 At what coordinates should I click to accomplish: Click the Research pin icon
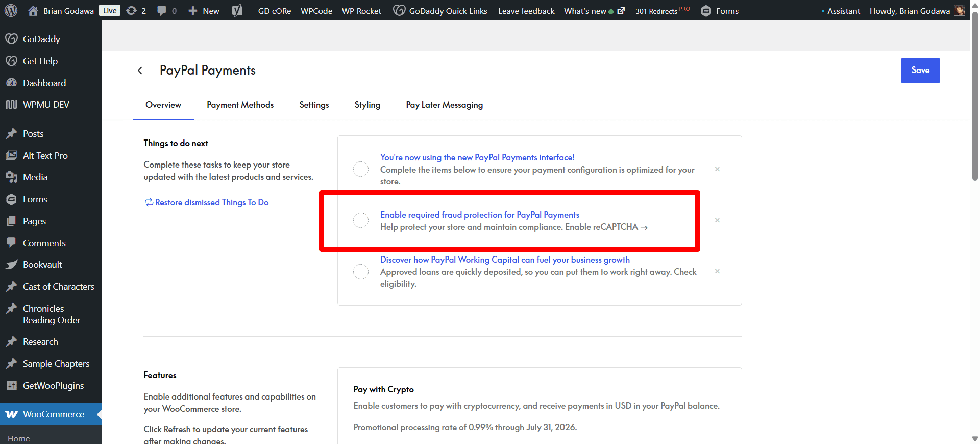11,342
